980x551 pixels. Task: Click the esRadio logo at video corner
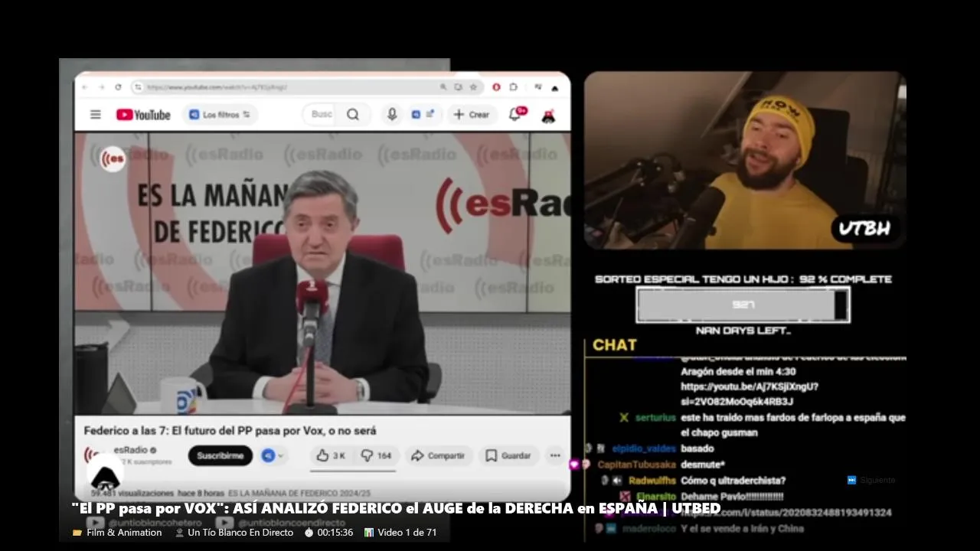(x=113, y=159)
